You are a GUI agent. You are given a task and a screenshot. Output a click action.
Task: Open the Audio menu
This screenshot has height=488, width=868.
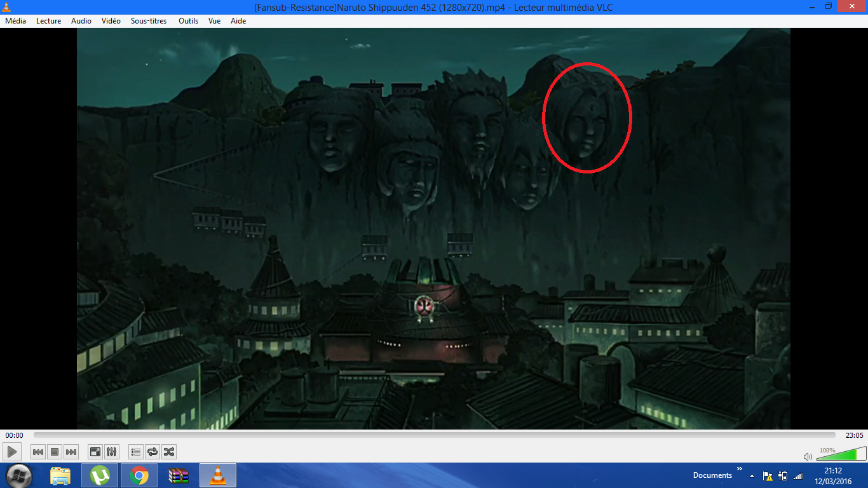click(81, 21)
